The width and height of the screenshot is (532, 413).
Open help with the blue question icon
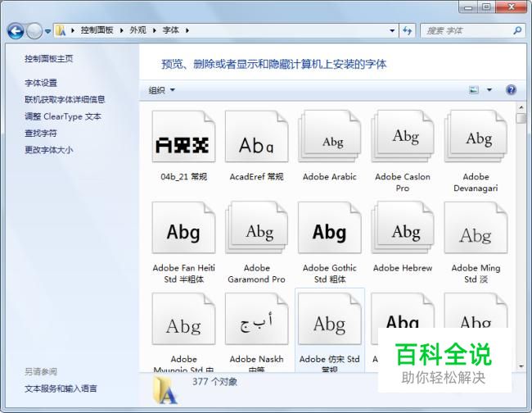pos(511,90)
